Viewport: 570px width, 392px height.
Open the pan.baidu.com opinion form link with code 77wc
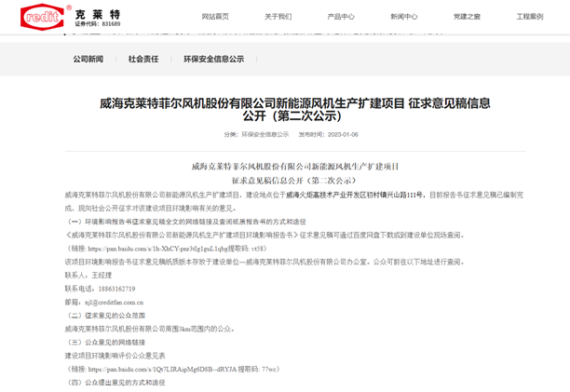[x=162, y=369]
